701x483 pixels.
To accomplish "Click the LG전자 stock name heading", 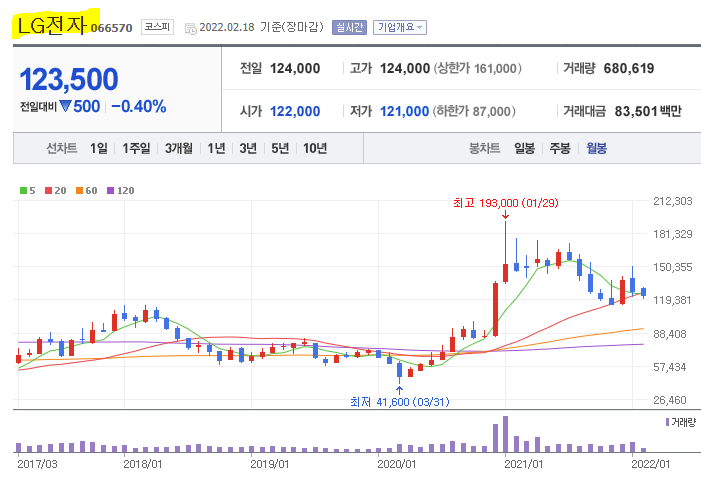I will (x=51, y=25).
